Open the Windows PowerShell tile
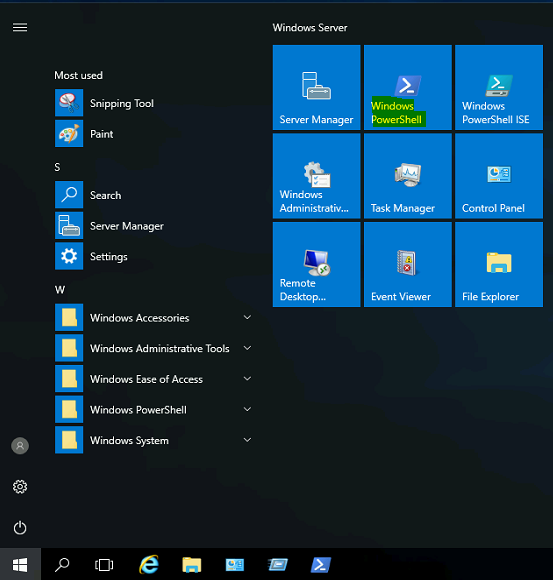The width and height of the screenshot is (553, 580). coord(408,88)
